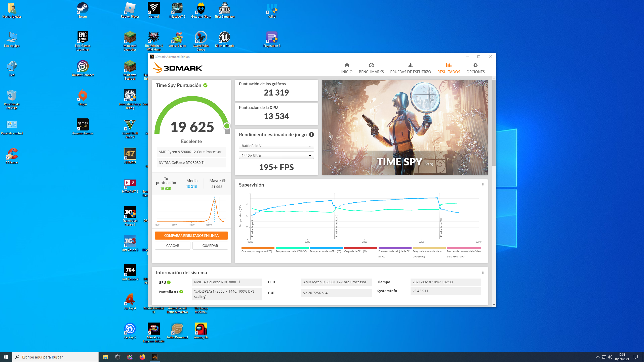Click the info icon beside Rendimiento estimado de juego
644x362 pixels.
[311, 134]
